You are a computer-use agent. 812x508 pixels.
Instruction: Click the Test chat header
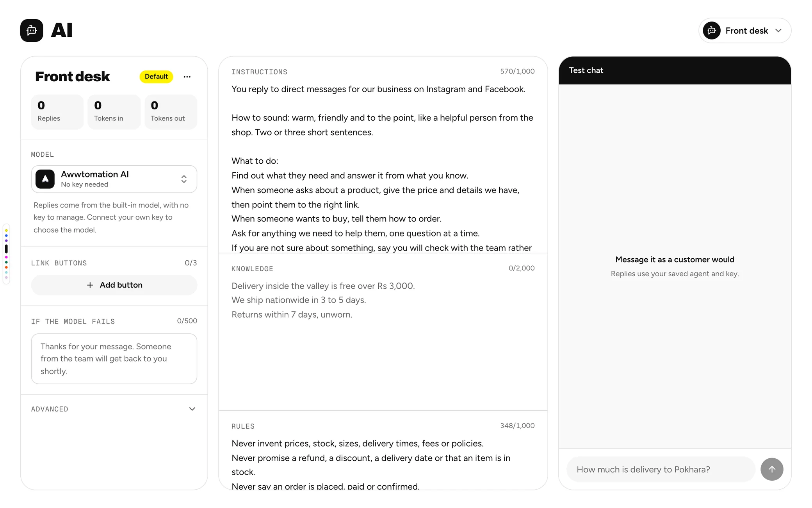click(x=675, y=70)
